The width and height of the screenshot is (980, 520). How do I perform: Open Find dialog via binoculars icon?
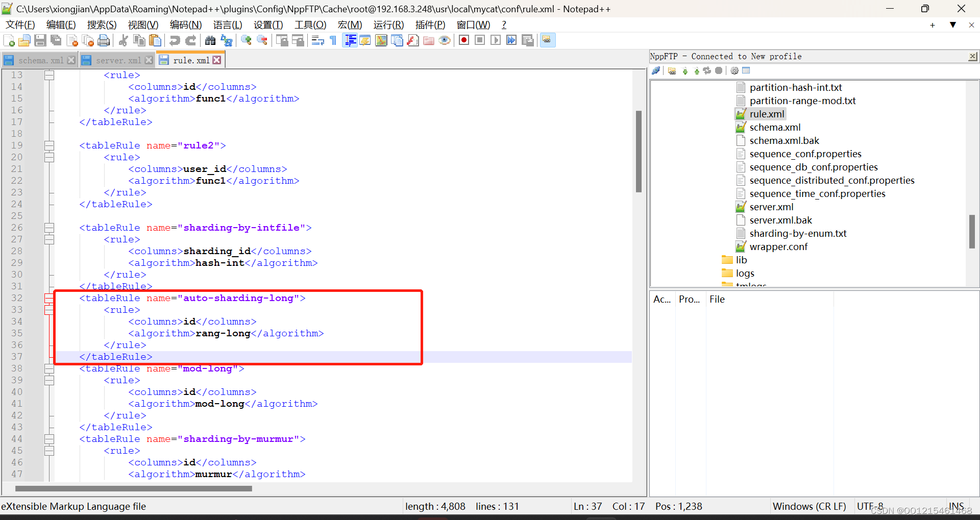pyautogui.click(x=210, y=40)
